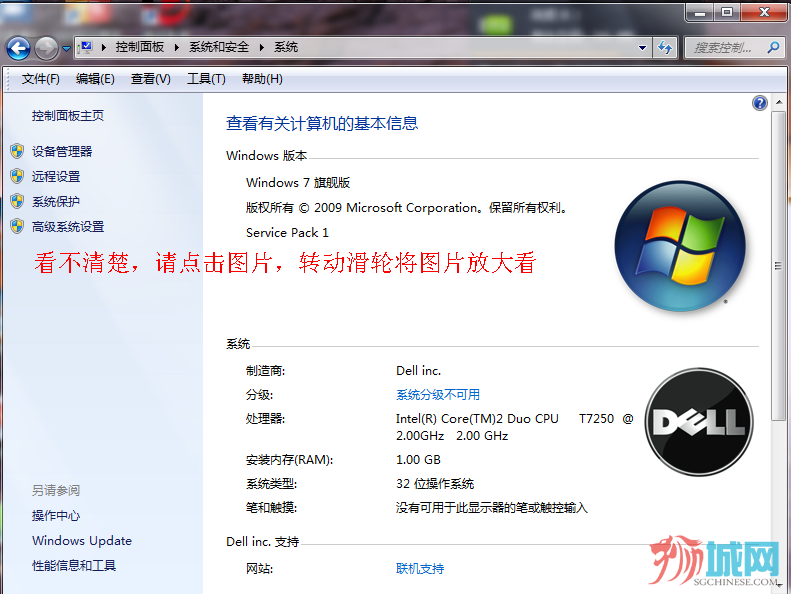This screenshot has height=594, width=791.
Task: Select 控制面板 breadcrumb segment
Action: [x=140, y=47]
